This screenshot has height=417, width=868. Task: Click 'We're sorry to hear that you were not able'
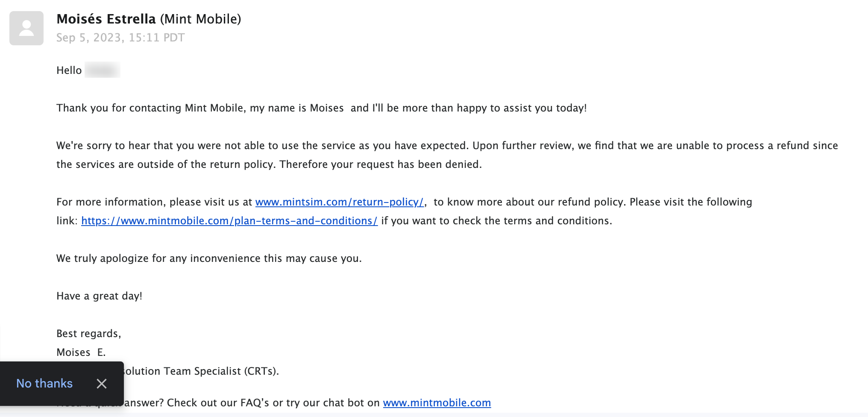[160, 146]
